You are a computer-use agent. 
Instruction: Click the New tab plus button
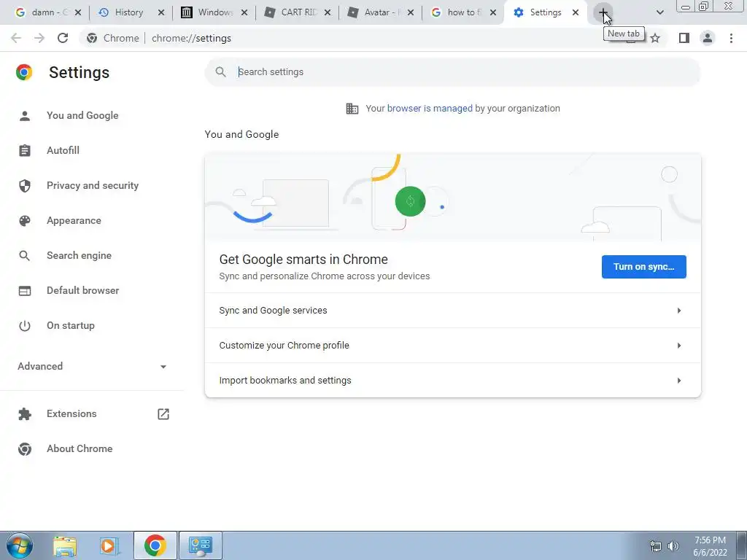(603, 12)
